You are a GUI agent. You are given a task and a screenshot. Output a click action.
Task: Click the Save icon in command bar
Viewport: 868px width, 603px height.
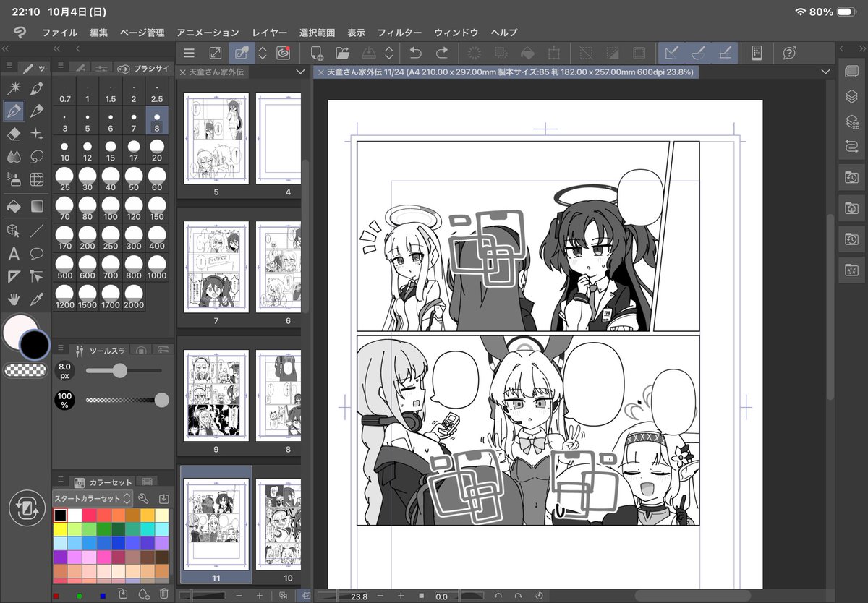point(369,53)
